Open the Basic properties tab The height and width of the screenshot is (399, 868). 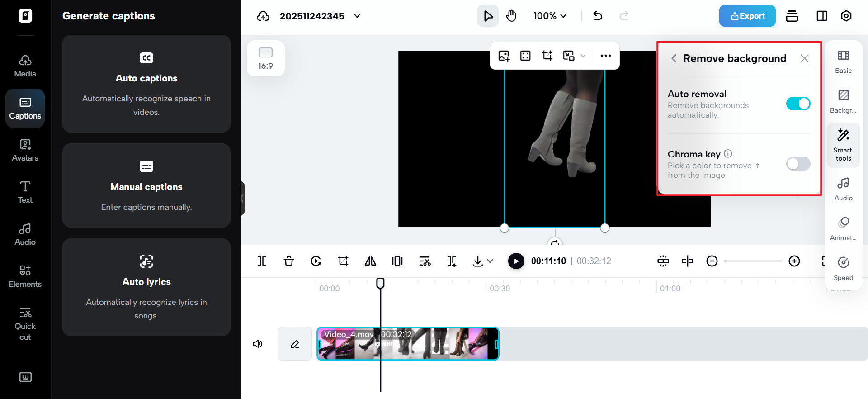pyautogui.click(x=844, y=62)
